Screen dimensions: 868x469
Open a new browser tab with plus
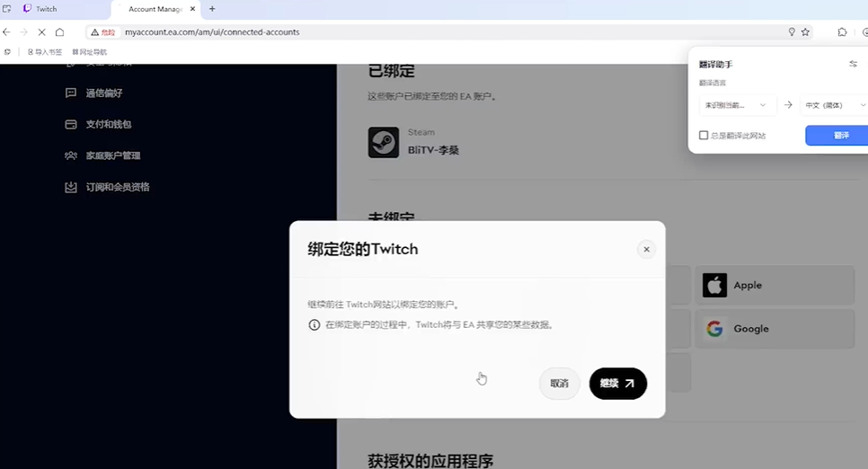(x=212, y=9)
